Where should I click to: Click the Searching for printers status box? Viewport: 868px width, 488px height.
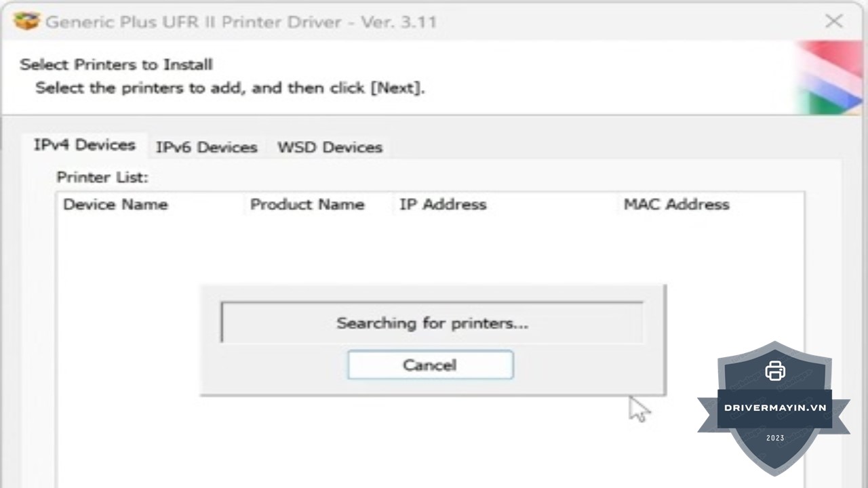[x=431, y=323]
